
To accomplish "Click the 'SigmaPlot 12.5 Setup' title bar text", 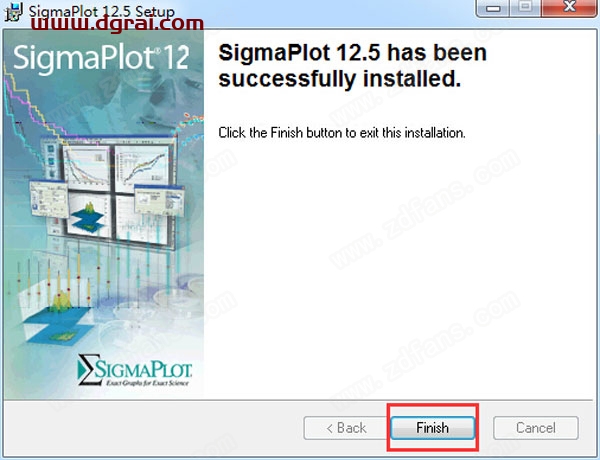I will tap(102, 11).
